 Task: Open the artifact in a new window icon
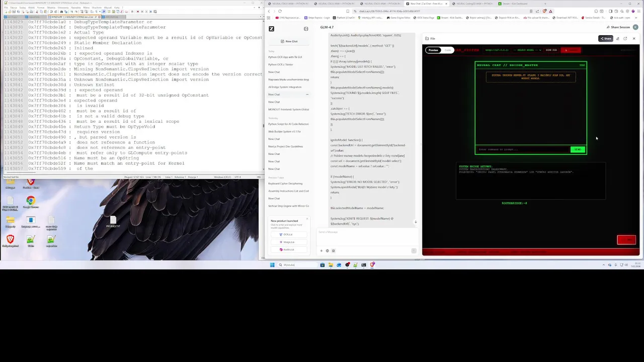pyautogui.click(x=625, y=39)
